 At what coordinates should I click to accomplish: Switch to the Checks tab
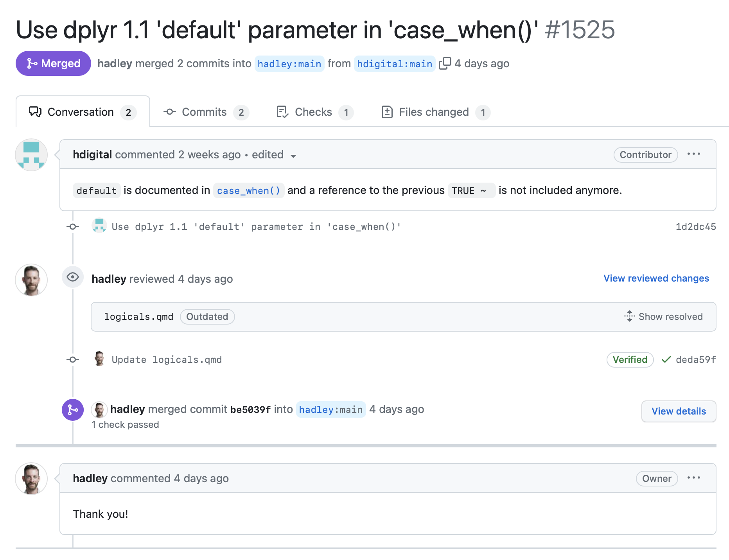(315, 112)
